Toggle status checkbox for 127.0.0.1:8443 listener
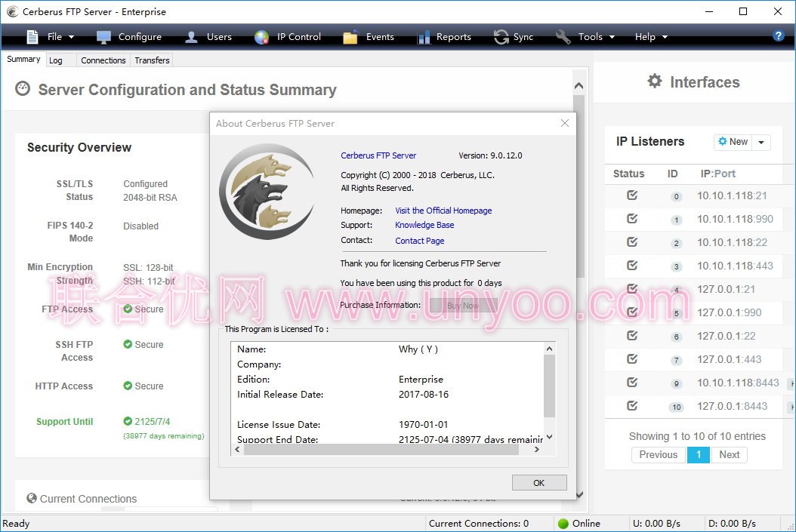Screen dimensions: 796x532 [632, 406]
